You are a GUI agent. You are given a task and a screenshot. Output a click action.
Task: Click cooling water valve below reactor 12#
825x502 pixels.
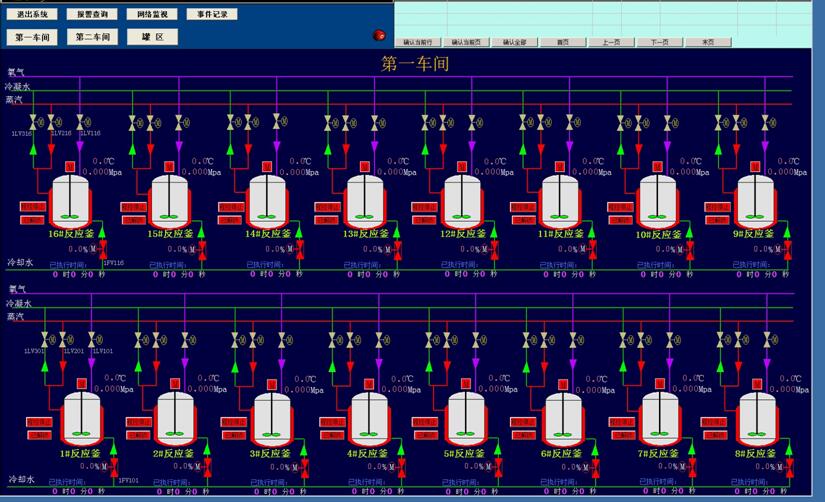tap(495, 250)
